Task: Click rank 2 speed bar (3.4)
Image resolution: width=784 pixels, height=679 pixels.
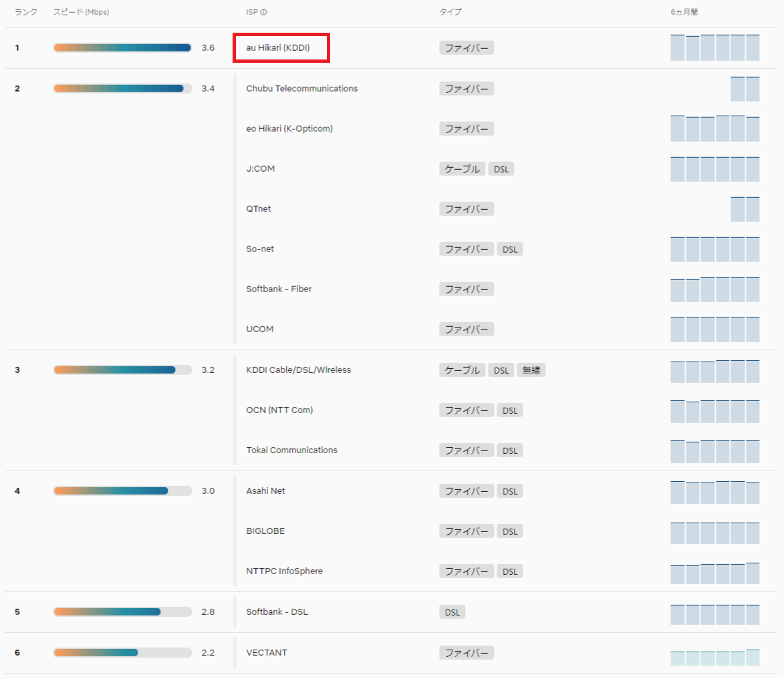Action: pos(122,88)
